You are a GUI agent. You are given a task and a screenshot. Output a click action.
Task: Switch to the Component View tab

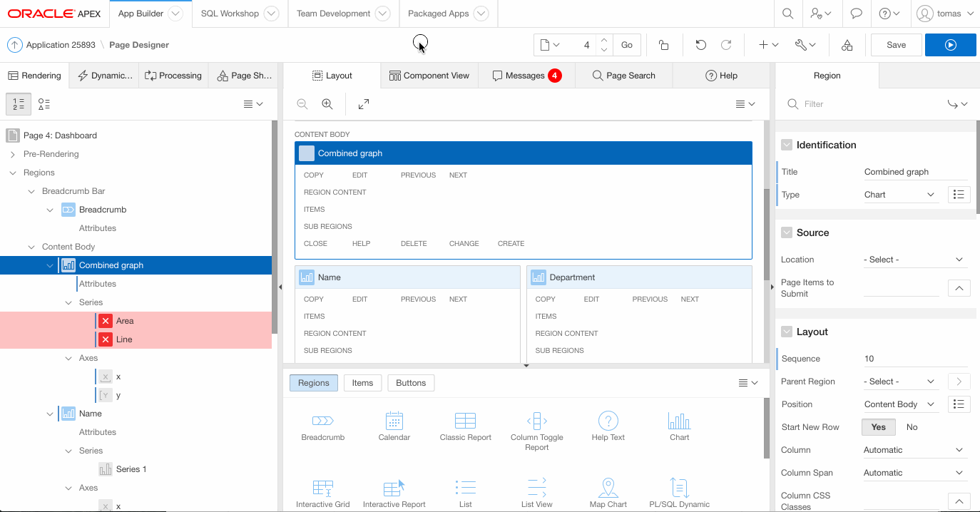[x=429, y=76]
